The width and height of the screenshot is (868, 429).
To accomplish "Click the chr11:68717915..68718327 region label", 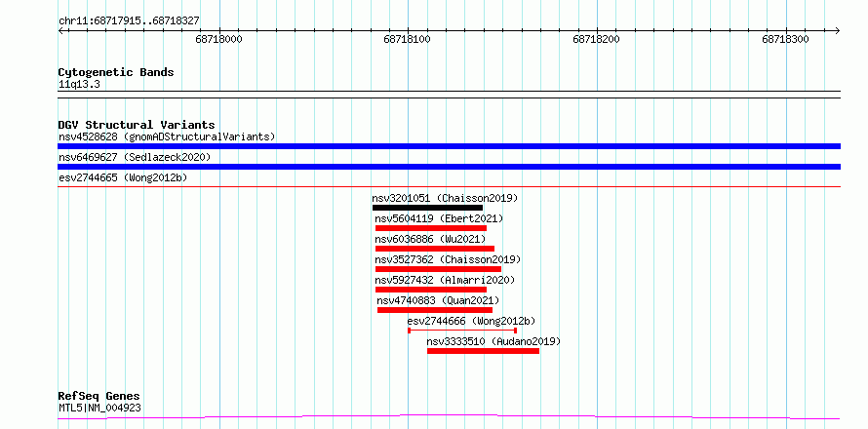I will [x=129, y=21].
